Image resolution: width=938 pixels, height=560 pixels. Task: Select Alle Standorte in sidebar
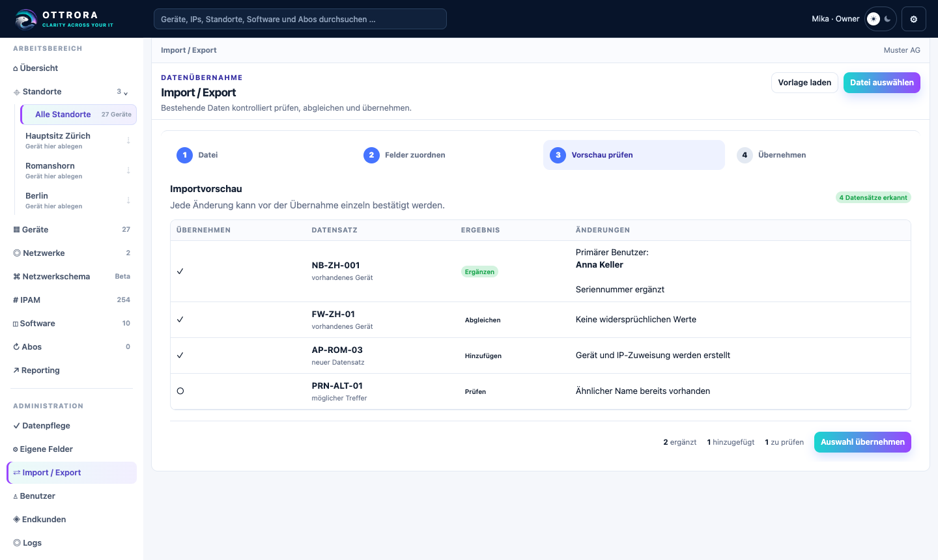[x=78, y=115]
